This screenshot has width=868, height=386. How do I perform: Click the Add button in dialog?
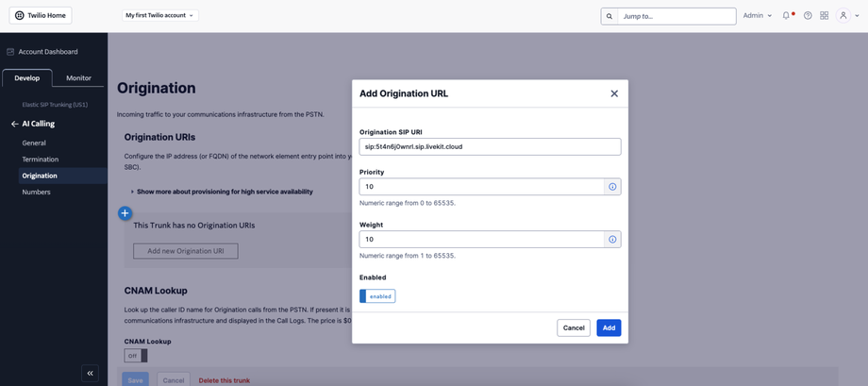tap(609, 327)
